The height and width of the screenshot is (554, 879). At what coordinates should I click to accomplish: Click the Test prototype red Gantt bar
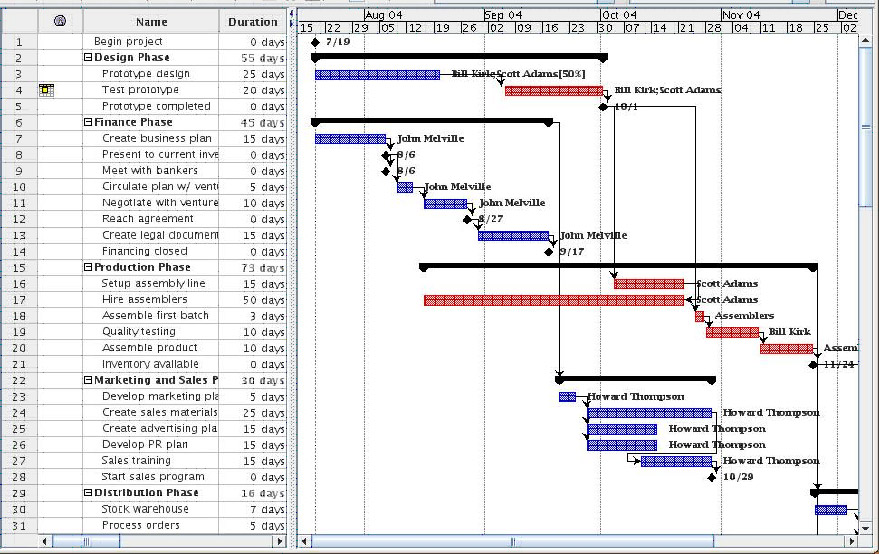554,91
